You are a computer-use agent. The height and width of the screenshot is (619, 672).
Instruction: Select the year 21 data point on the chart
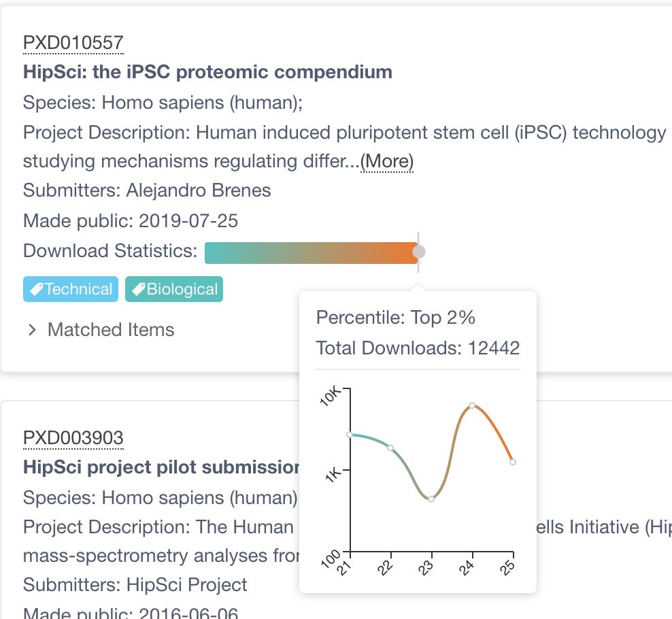click(x=350, y=434)
